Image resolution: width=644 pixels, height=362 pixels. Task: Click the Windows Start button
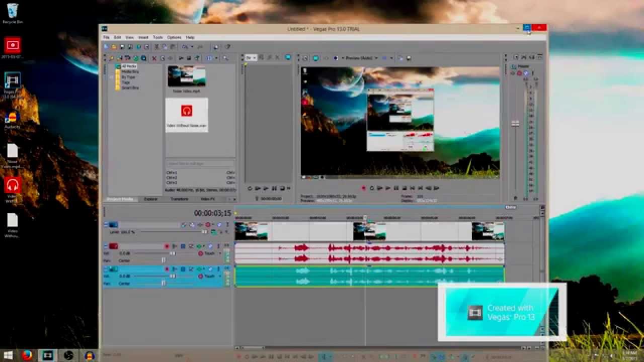[9, 355]
